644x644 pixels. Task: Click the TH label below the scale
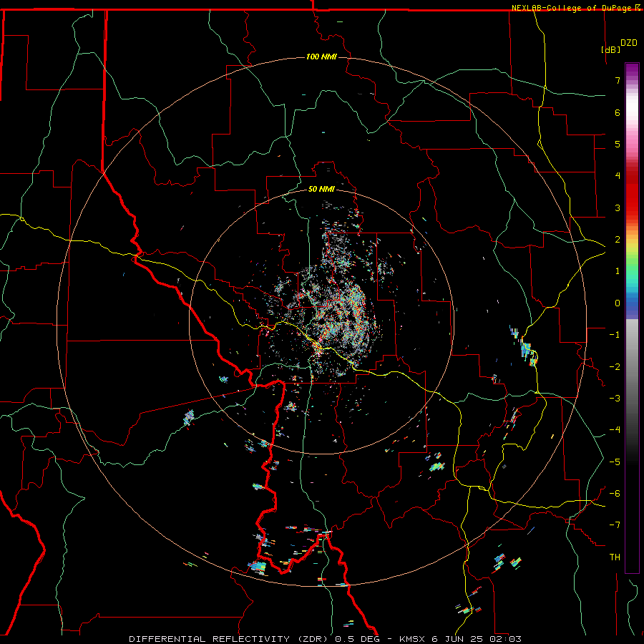tap(615, 557)
